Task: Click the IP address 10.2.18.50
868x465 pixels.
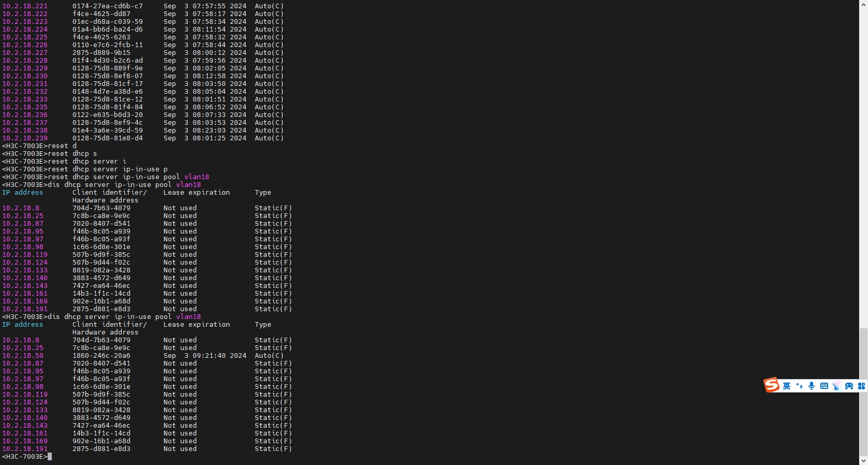Action: 23,356
